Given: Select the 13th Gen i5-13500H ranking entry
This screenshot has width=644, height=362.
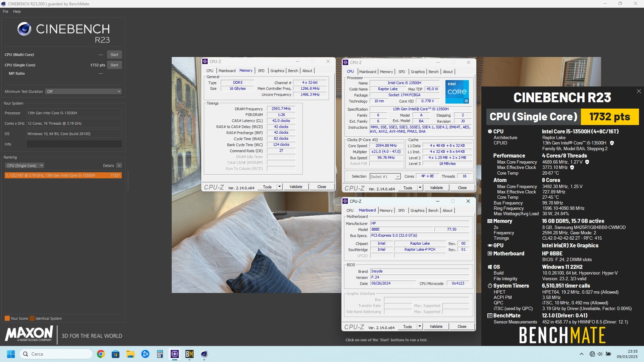Looking at the screenshot, I should pyautogui.click(x=63, y=175).
